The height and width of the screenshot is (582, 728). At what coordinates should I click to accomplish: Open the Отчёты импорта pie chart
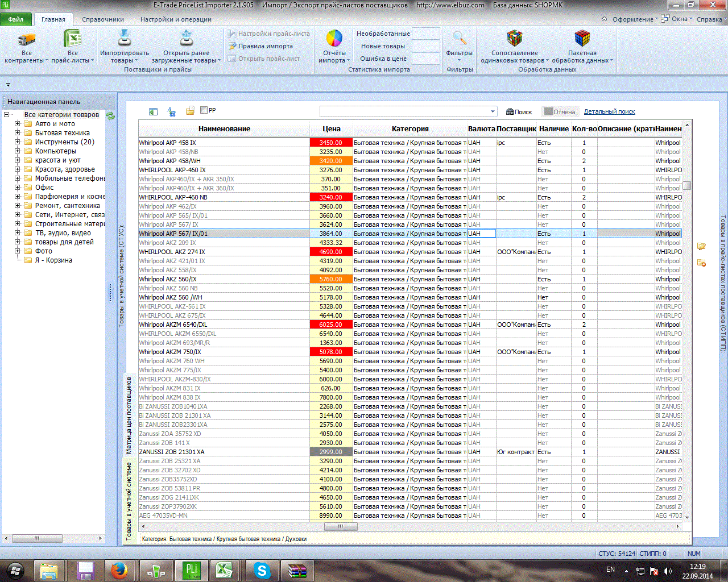tap(334, 47)
